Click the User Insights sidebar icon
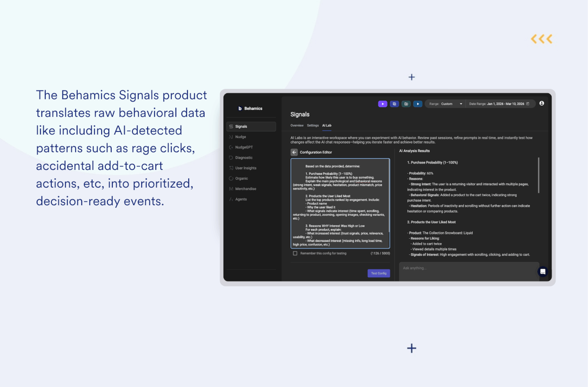This screenshot has height=387, width=588. pyautogui.click(x=231, y=168)
